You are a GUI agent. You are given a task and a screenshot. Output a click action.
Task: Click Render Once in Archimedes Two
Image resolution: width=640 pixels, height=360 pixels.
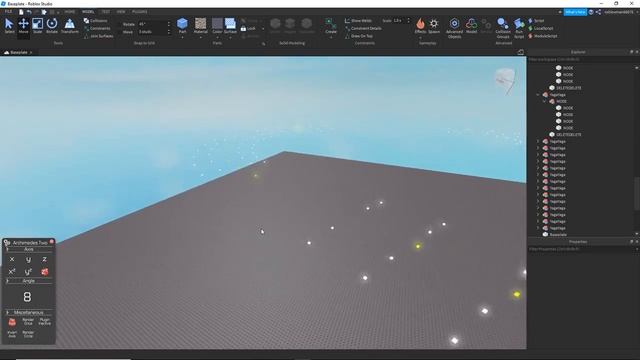(x=28, y=322)
